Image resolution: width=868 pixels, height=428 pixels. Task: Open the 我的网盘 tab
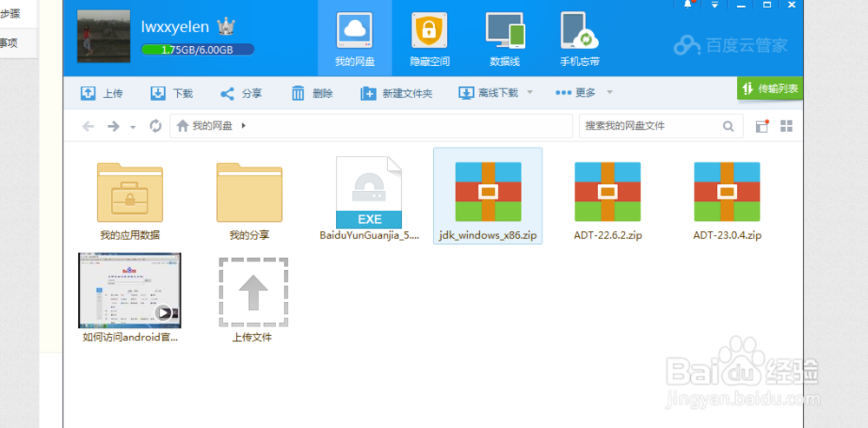click(355, 37)
